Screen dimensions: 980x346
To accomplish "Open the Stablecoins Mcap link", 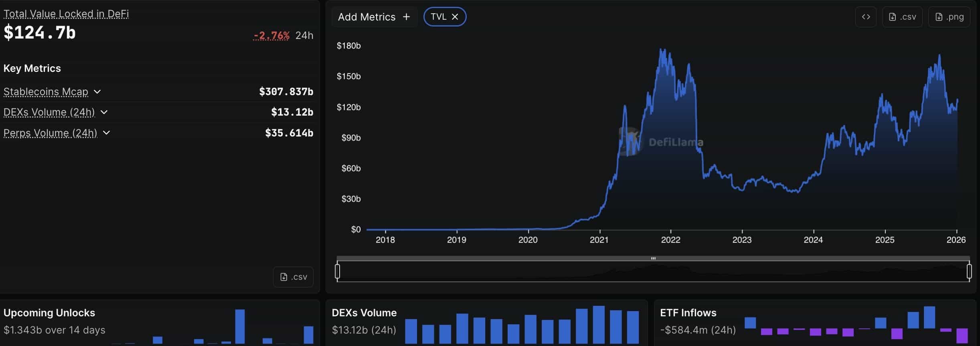I will 46,92.
